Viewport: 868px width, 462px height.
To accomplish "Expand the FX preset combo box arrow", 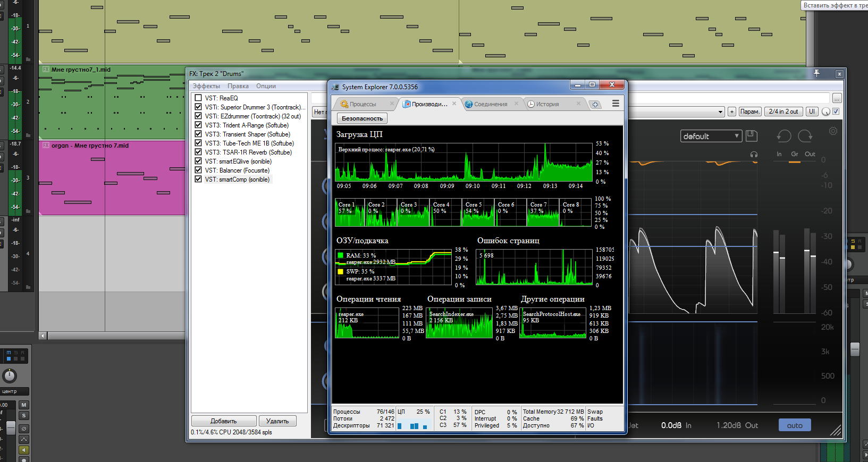I will 721,112.
